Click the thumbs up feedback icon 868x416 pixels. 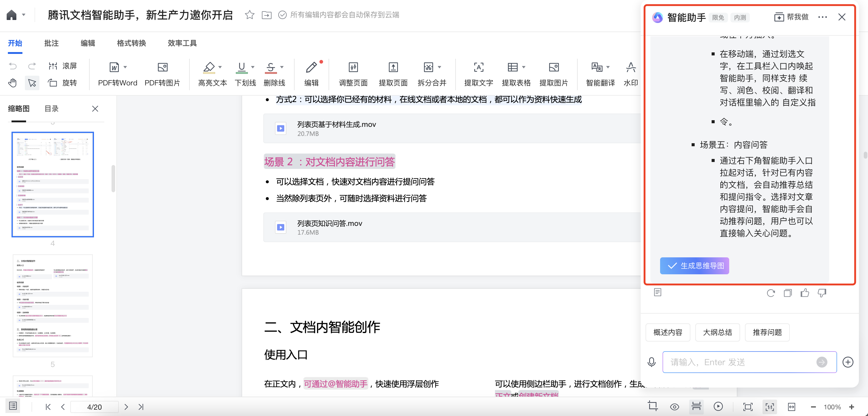(x=805, y=293)
